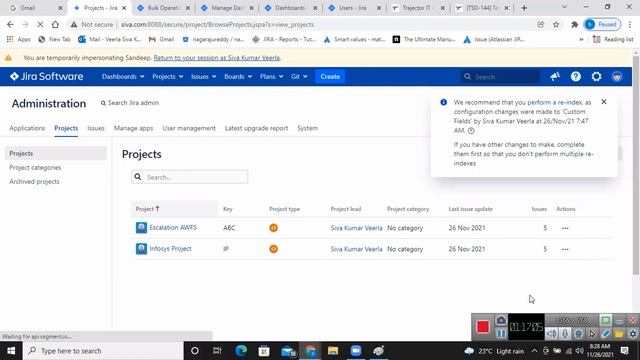Click the info help icon in re-index notice

click(x=471, y=131)
